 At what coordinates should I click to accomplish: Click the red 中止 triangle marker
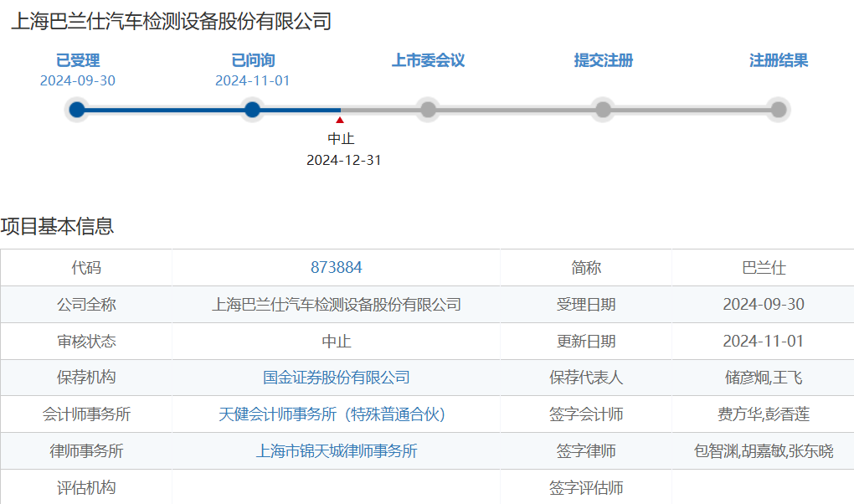tap(340, 120)
